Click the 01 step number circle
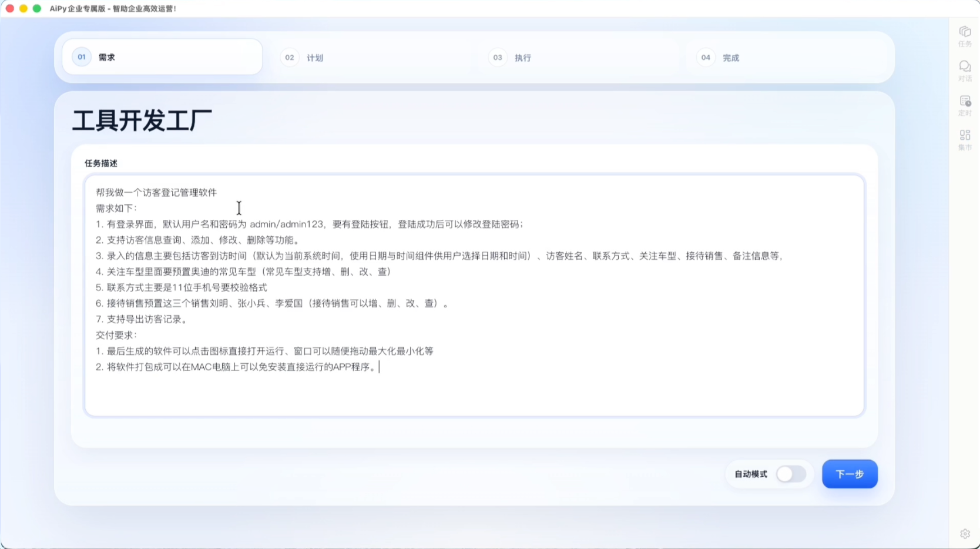 [x=82, y=57]
